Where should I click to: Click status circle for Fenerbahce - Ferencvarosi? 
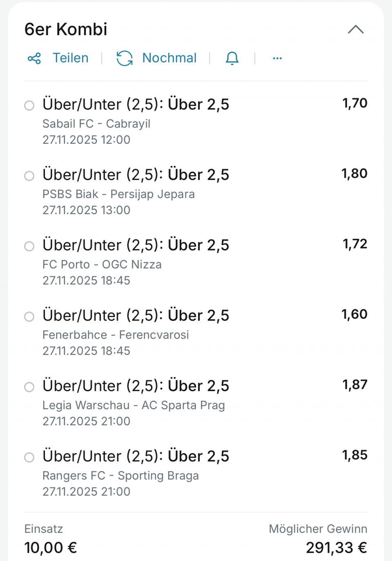[29, 317]
